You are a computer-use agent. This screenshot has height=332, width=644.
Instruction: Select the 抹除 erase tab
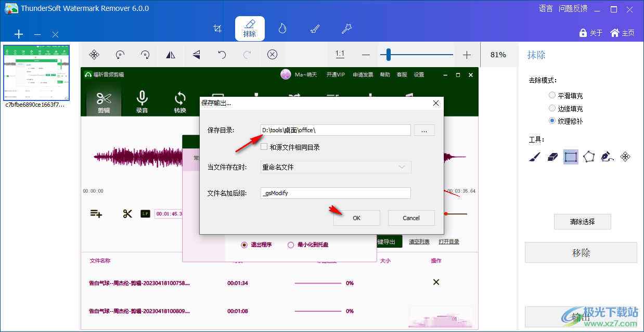point(250,29)
